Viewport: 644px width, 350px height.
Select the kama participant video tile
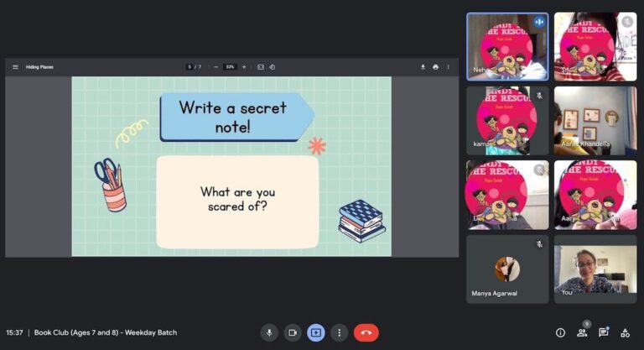pyautogui.click(x=507, y=121)
